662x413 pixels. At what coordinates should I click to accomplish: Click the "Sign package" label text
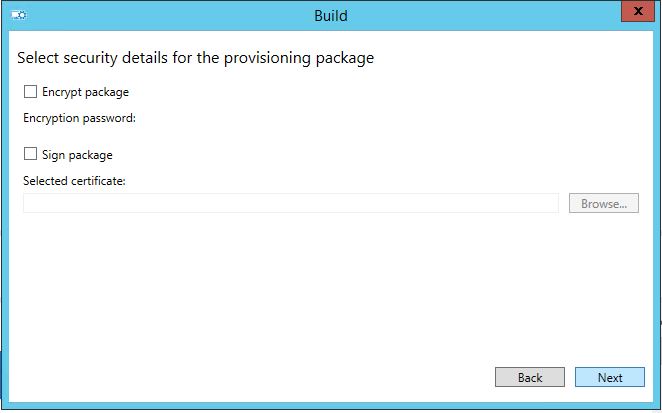[77, 155]
